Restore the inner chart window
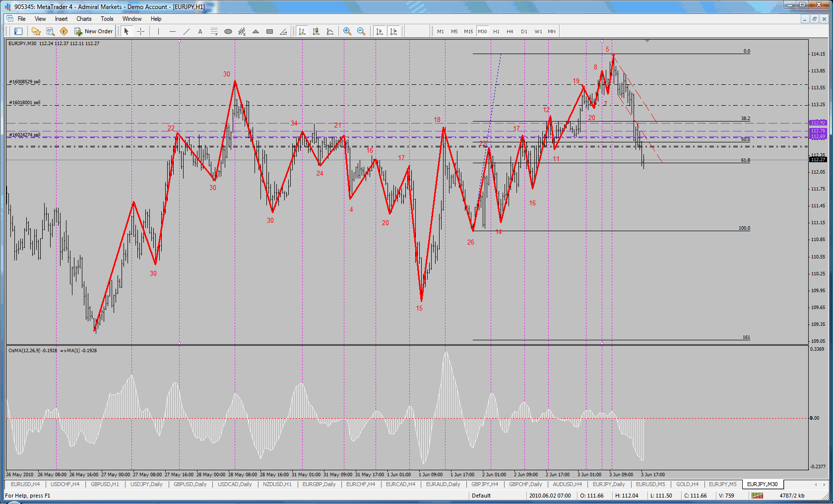This screenshot has height=504, width=833. pos(814,19)
